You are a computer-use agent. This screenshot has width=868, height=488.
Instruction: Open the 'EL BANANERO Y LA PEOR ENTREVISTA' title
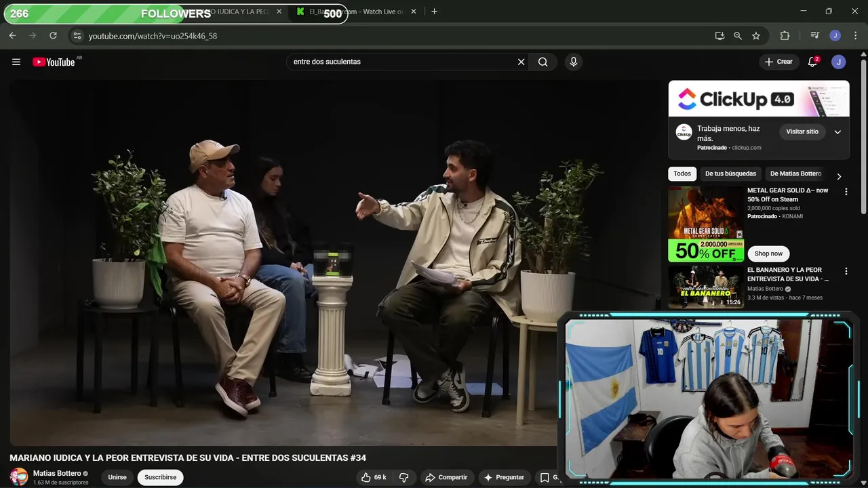(788, 274)
